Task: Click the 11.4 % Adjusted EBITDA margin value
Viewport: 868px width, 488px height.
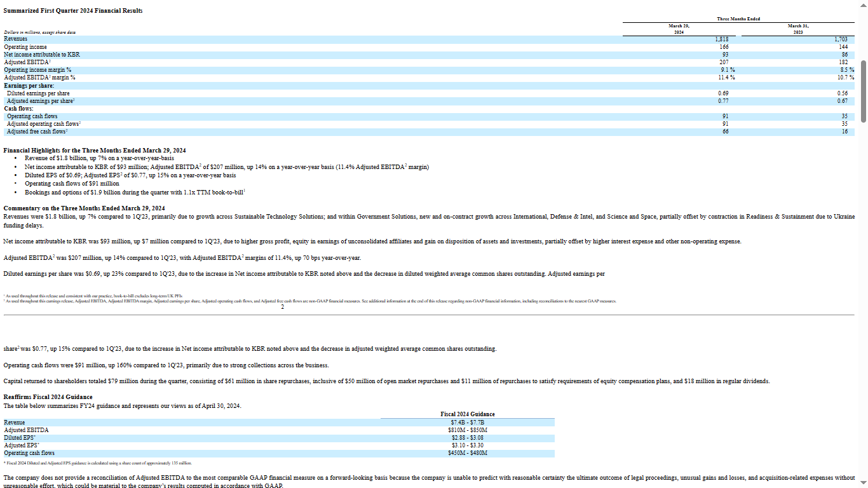Action: tap(727, 78)
